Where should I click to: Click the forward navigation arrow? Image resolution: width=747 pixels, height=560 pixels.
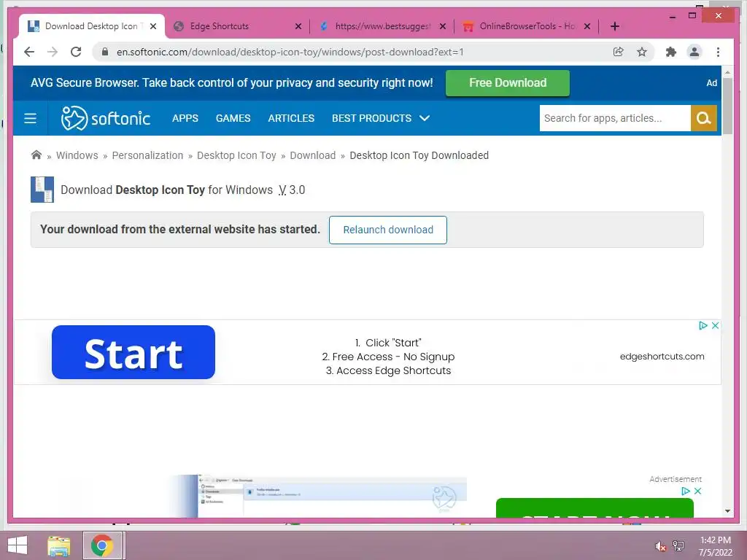click(53, 52)
